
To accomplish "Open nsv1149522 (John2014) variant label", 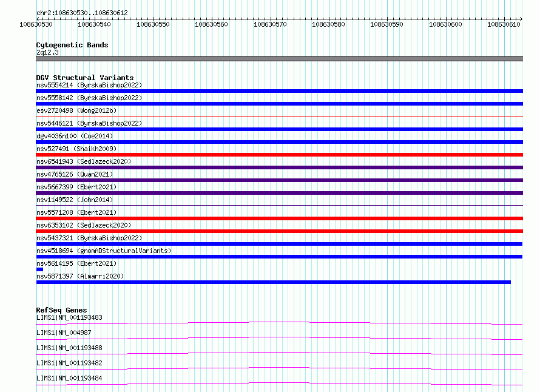I will click(x=75, y=200).
